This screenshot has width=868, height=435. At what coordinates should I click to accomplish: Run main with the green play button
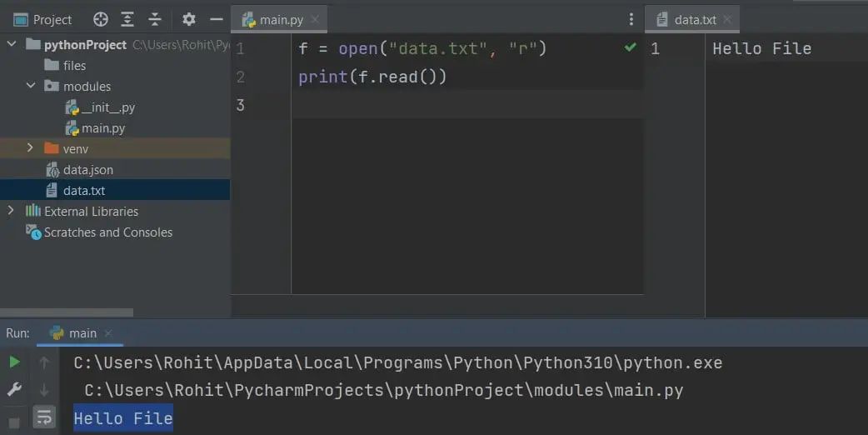pyautogui.click(x=14, y=362)
